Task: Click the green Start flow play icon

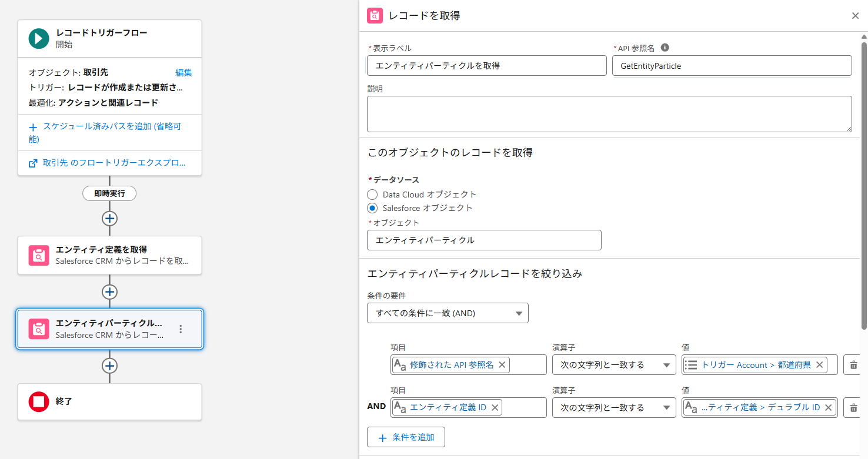Action: pyautogui.click(x=39, y=39)
